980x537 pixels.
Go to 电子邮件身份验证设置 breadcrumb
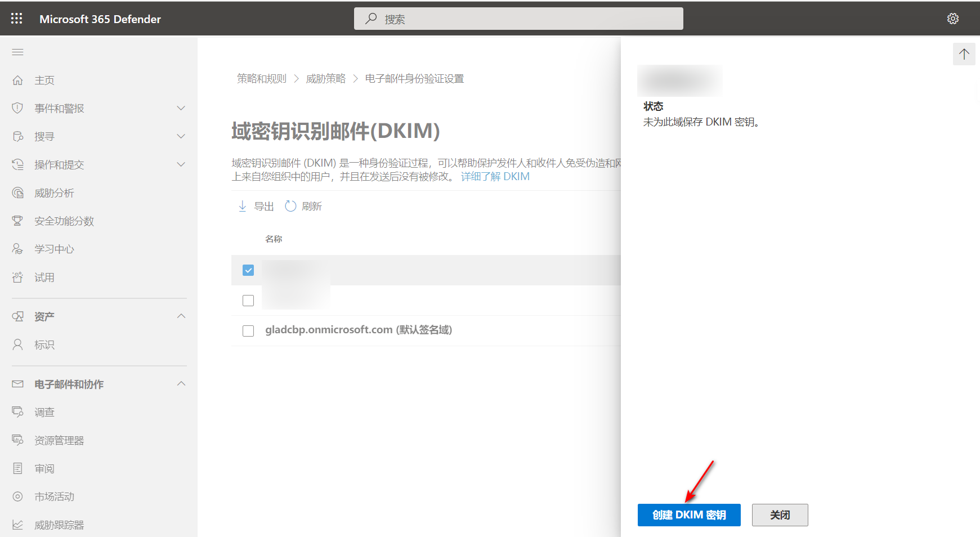414,79
